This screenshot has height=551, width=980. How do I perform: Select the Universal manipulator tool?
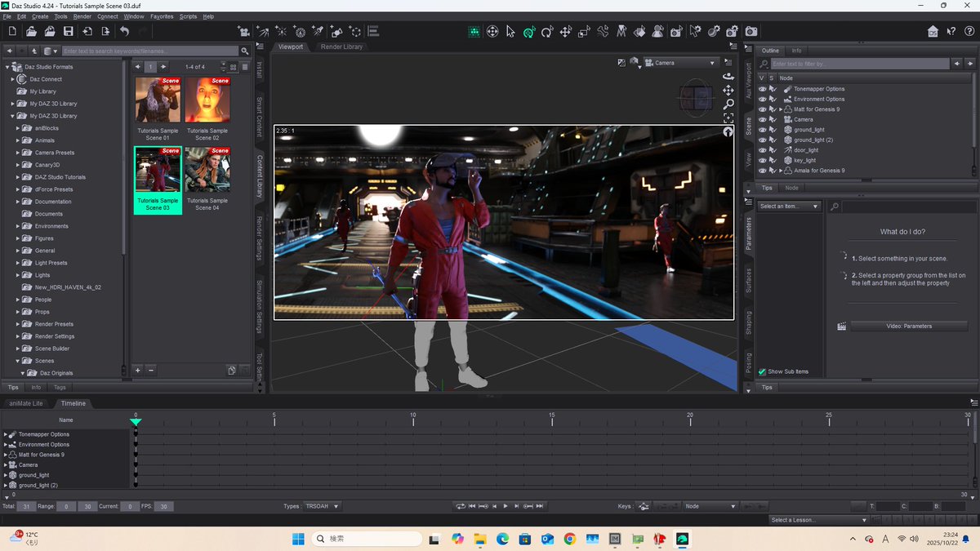click(x=528, y=32)
